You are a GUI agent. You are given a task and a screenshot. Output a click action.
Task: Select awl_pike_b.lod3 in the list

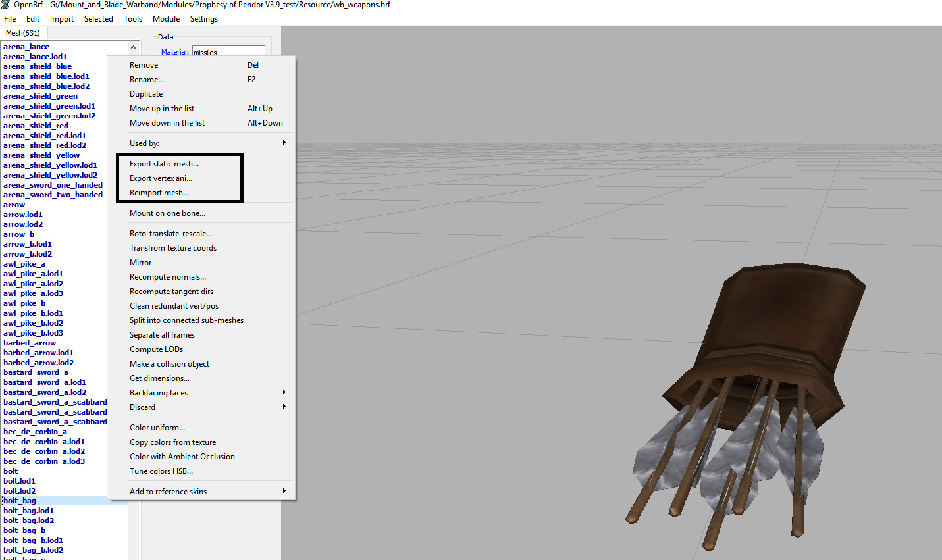pyautogui.click(x=33, y=333)
